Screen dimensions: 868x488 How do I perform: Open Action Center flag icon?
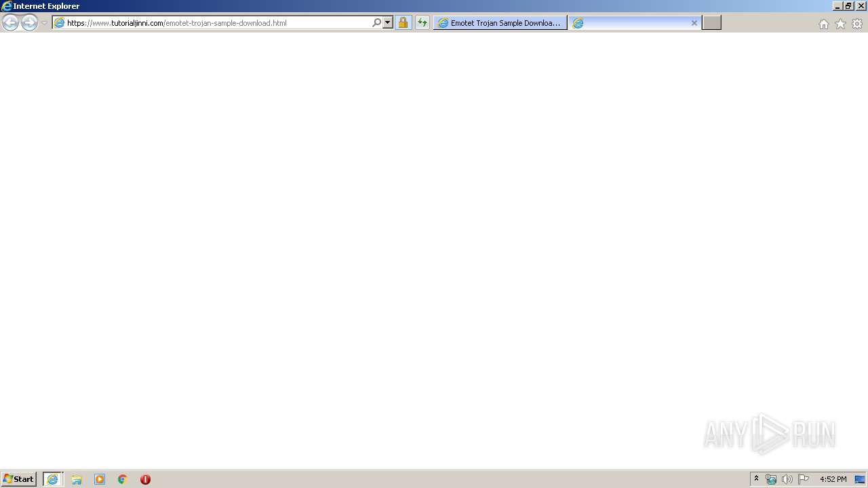coord(804,479)
